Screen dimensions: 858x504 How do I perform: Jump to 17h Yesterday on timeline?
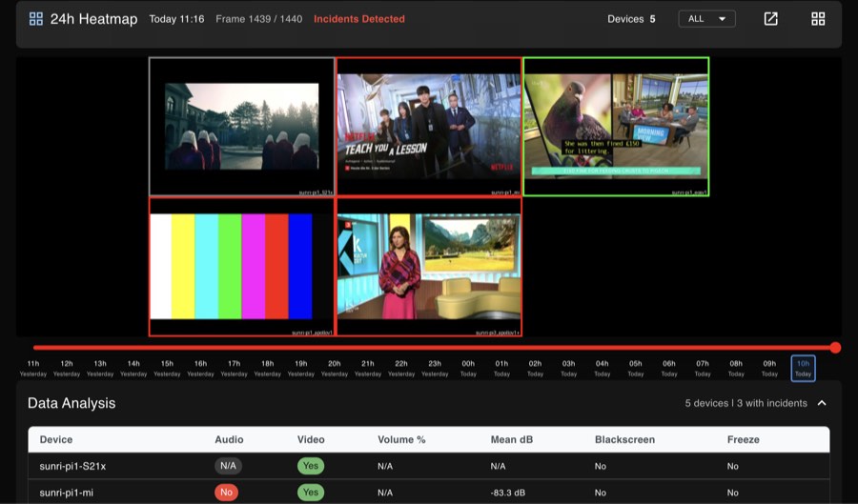235,369
